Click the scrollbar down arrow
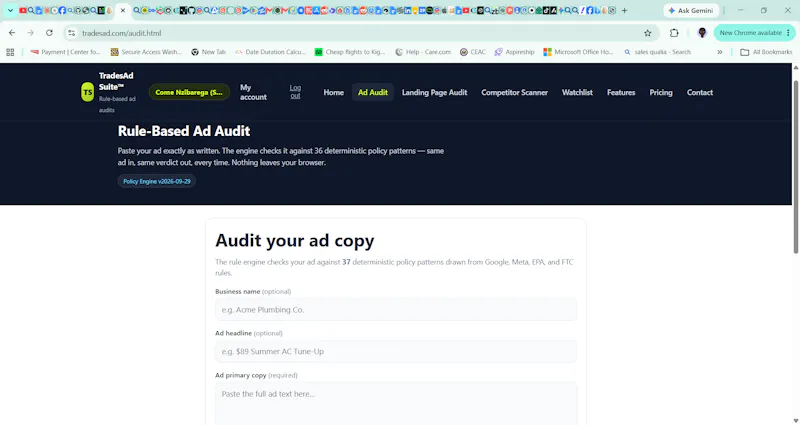The image size is (800, 425). coord(796,420)
